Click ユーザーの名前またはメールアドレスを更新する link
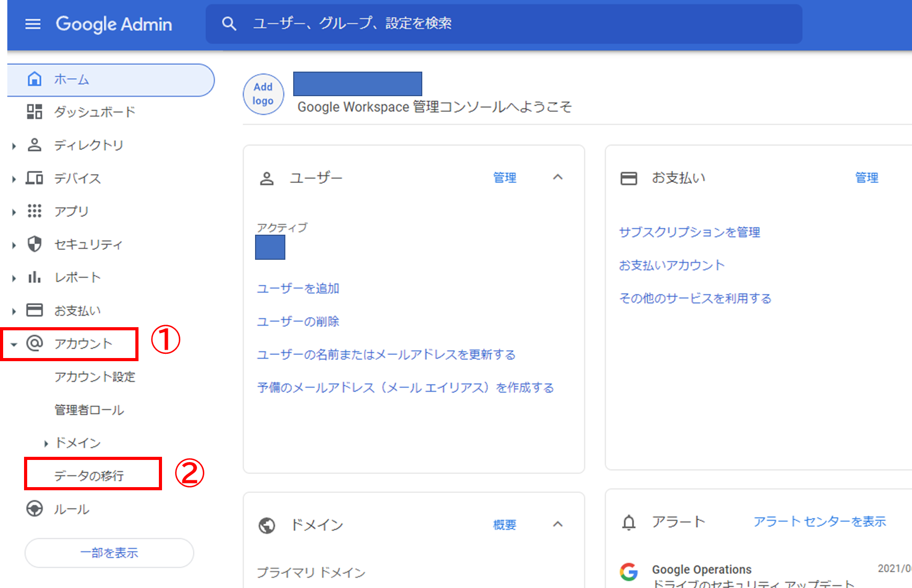The width and height of the screenshot is (912, 588). point(386,355)
